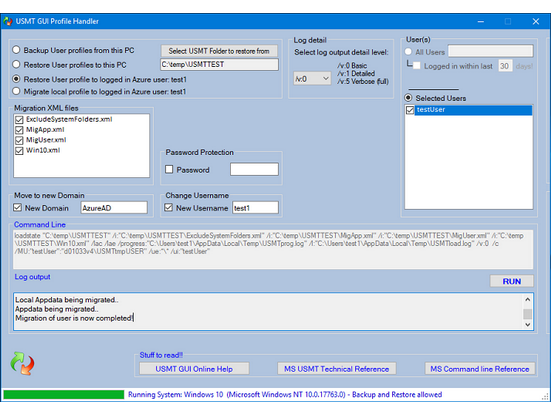Click the days field showing 30
This screenshot has height=415, width=551.
505,66
